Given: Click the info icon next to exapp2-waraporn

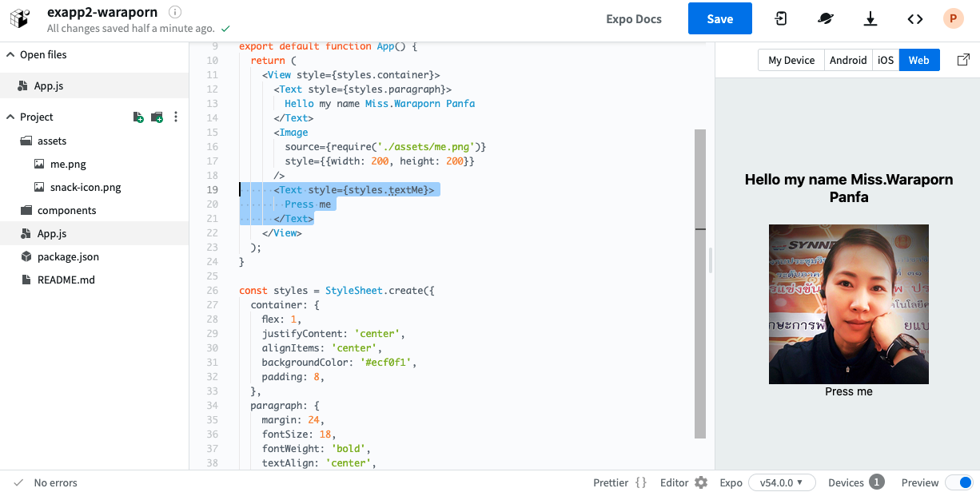Looking at the screenshot, I should (x=176, y=12).
